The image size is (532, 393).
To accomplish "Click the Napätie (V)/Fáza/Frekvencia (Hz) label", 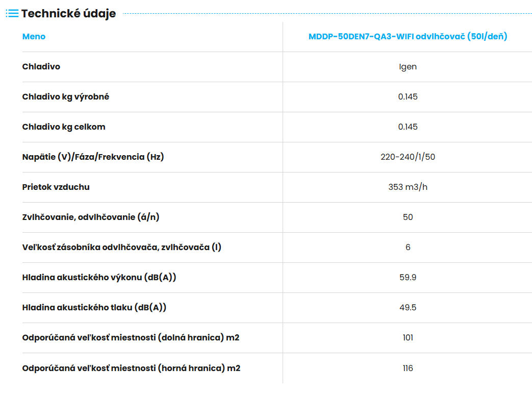I will coord(93,157).
